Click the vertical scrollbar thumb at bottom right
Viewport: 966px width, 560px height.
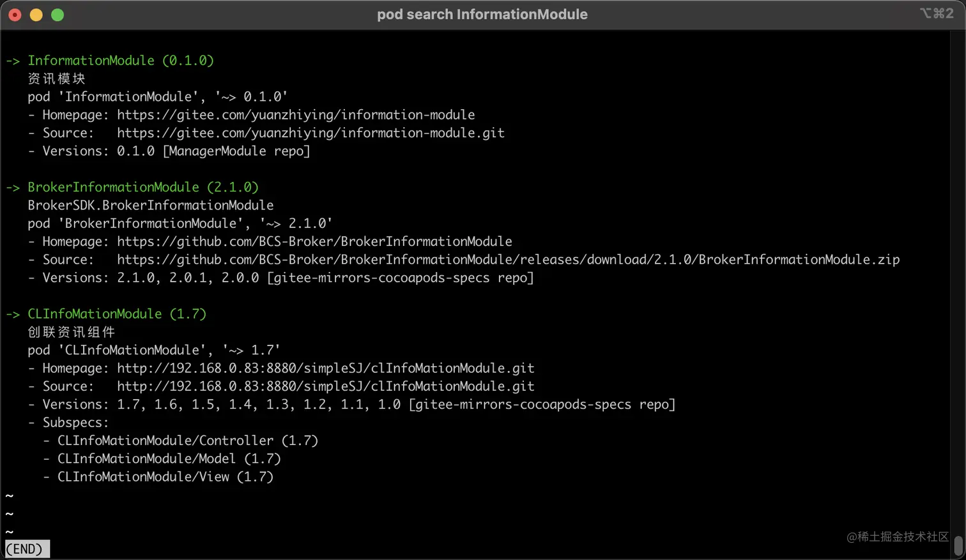point(958,546)
